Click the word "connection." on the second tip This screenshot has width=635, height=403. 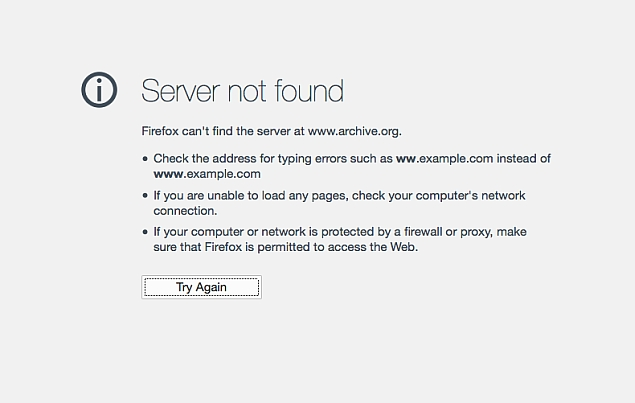tap(185, 211)
